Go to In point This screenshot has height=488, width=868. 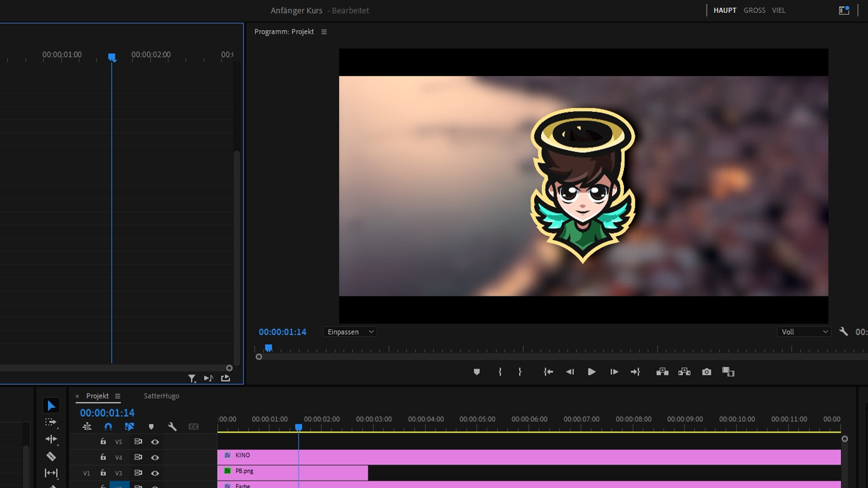click(x=548, y=372)
